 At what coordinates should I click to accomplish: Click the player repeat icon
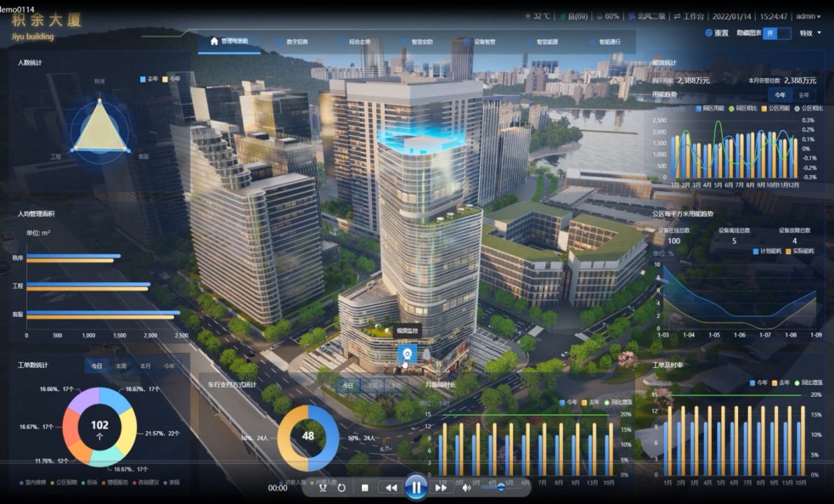(342, 487)
